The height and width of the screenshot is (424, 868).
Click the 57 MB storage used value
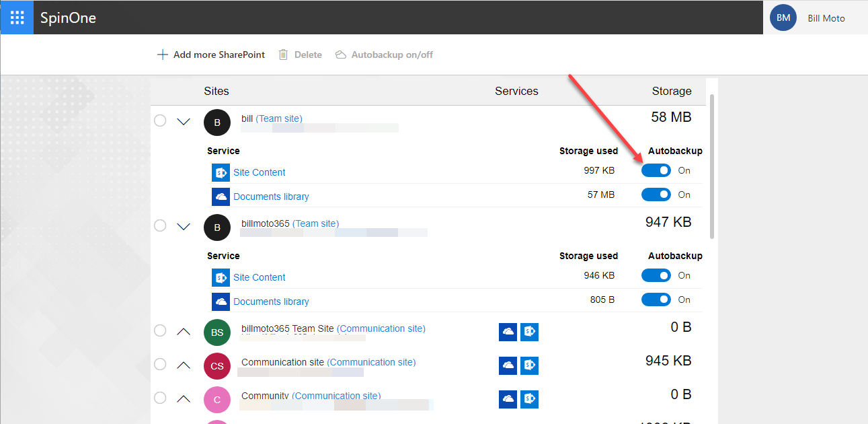pyautogui.click(x=601, y=195)
